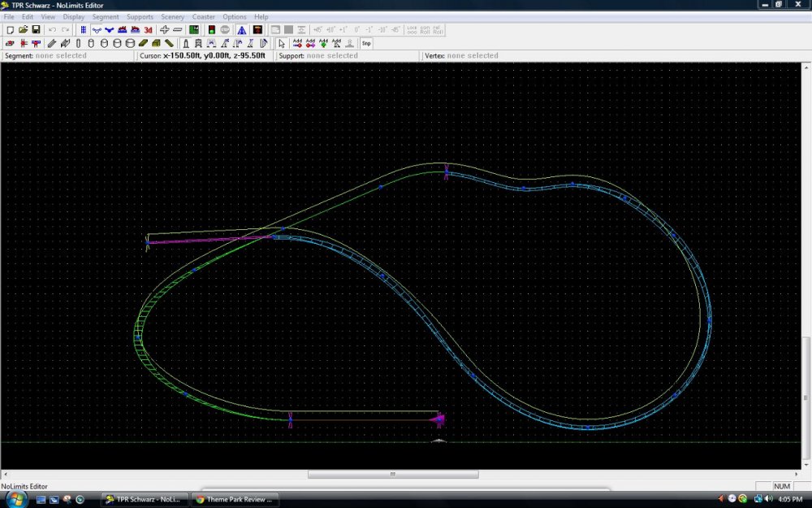Open the Supports menu

140,16
